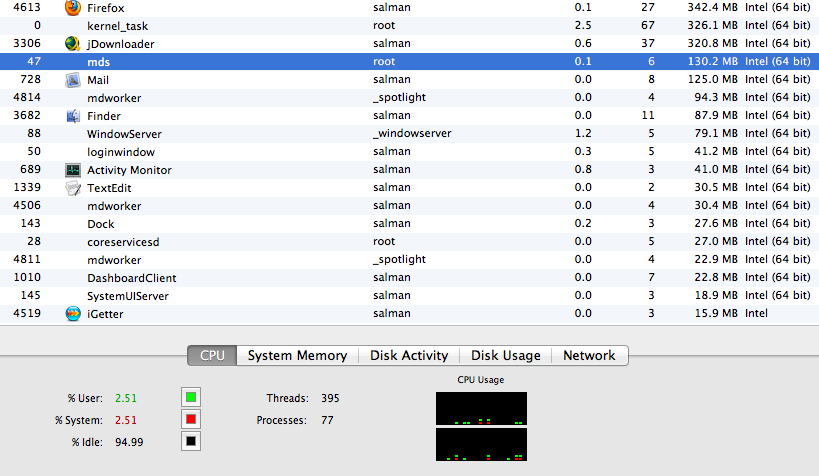
Task: Click kernel_task's CPU value 2.5
Action: point(583,25)
